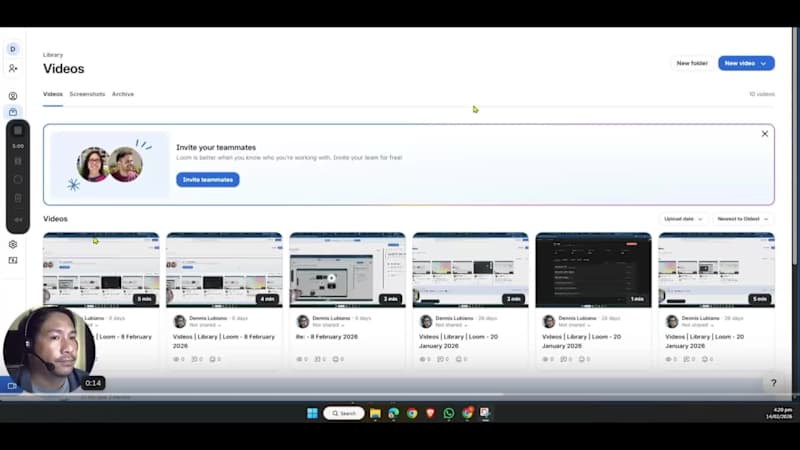Click the author avatar on 4 min card

[x=180, y=321]
